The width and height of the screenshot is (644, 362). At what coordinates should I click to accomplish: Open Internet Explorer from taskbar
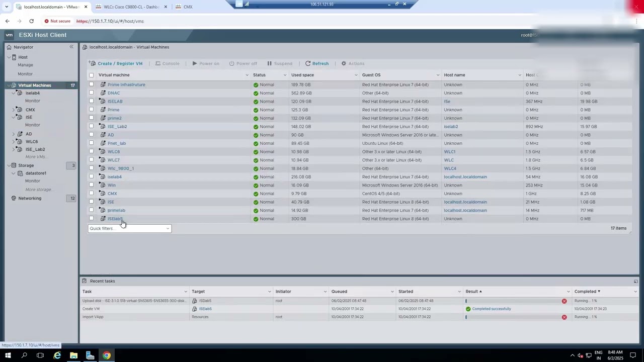pyautogui.click(x=57, y=355)
